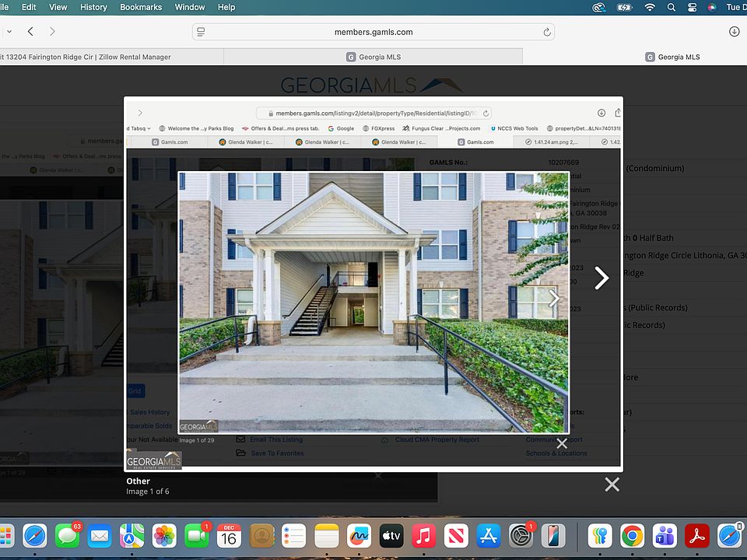Go forward one page in Safari
The image size is (747, 560).
[52, 31]
